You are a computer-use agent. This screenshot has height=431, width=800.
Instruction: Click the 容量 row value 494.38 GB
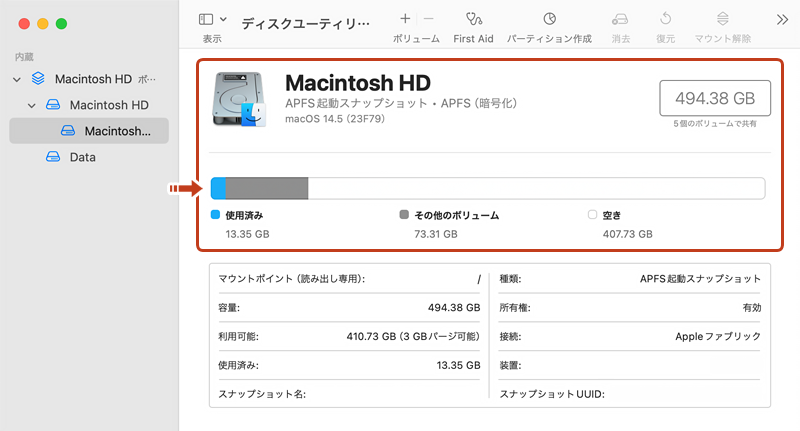(x=454, y=308)
